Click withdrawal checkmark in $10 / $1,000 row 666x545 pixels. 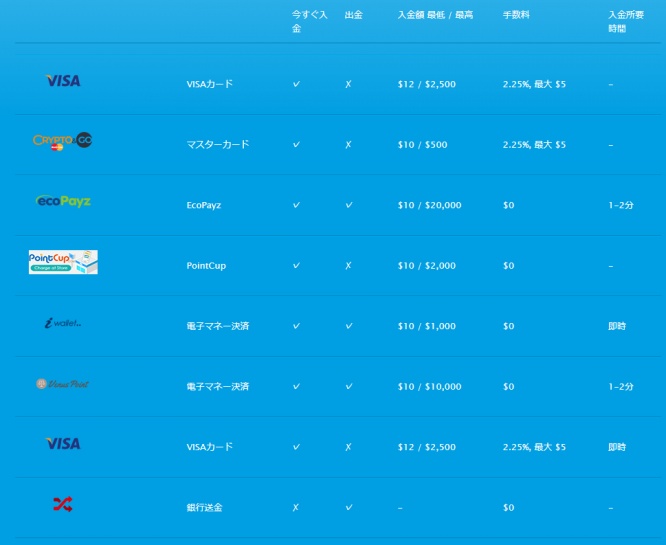click(x=349, y=326)
